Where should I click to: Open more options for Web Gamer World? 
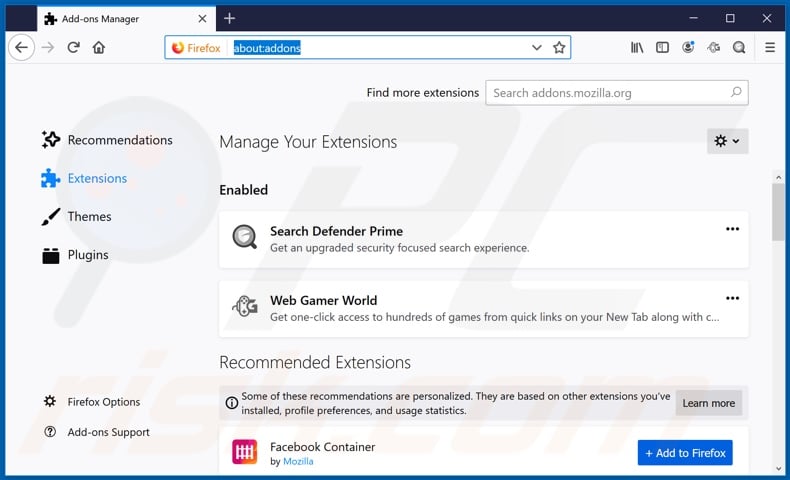pyautogui.click(x=732, y=298)
